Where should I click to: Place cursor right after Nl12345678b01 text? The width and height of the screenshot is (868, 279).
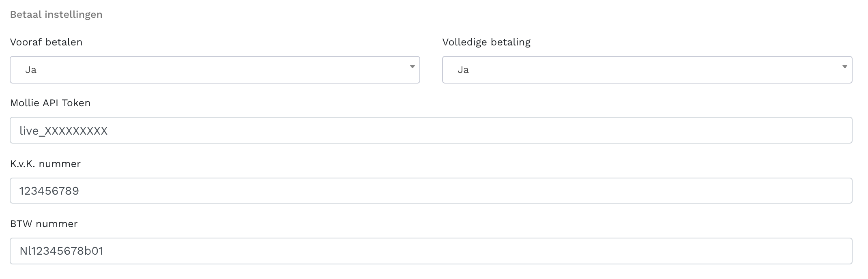pos(105,251)
